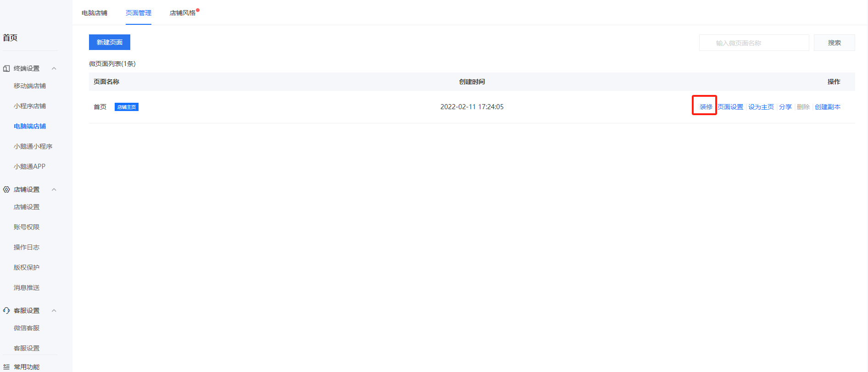Open 小鹅通小程序 sidebar item
Viewport: 868px width, 372px height.
click(33, 146)
